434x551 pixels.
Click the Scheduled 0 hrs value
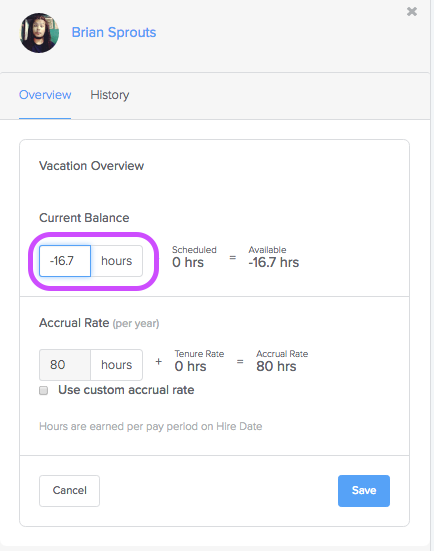click(188, 262)
